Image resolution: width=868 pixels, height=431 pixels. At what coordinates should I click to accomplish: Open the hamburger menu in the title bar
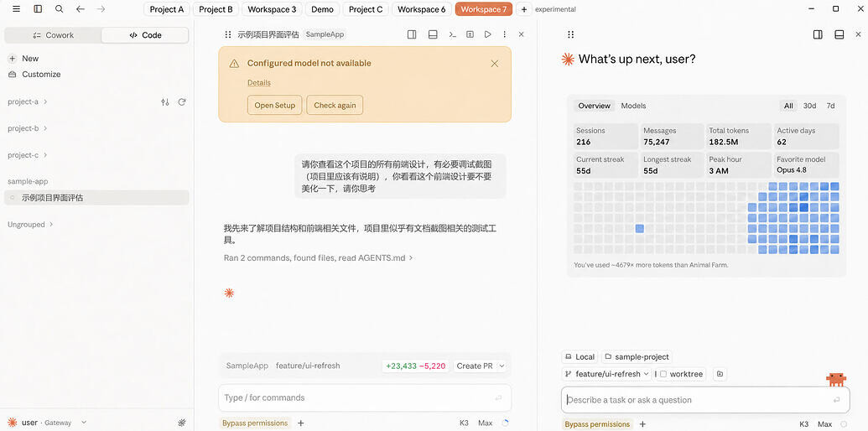click(x=16, y=9)
